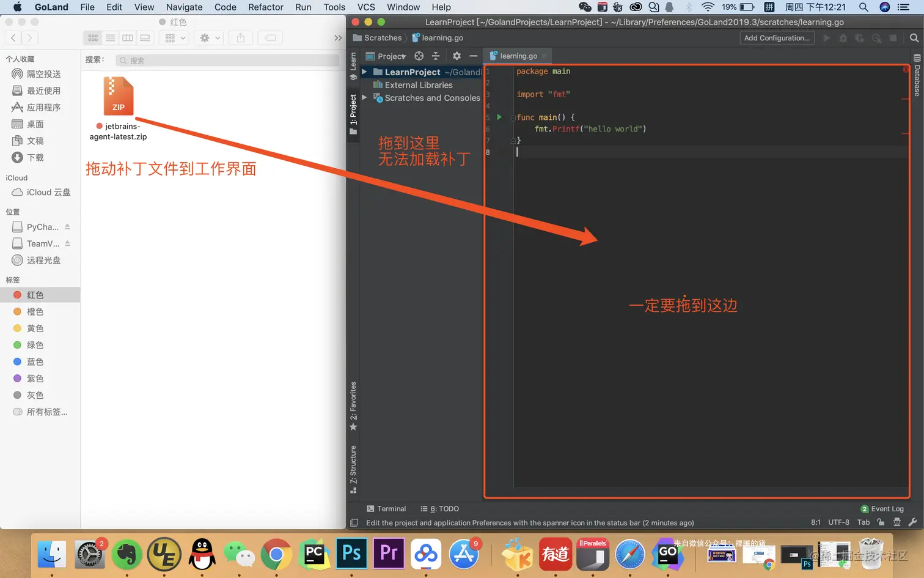Open Finder action gear dropdown
This screenshot has height=578, width=924.
pyautogui.click(x=209, y=38)
